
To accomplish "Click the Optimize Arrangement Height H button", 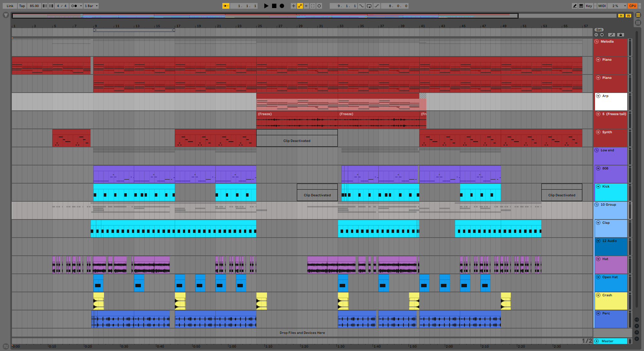I will click(x=621, y=15).
